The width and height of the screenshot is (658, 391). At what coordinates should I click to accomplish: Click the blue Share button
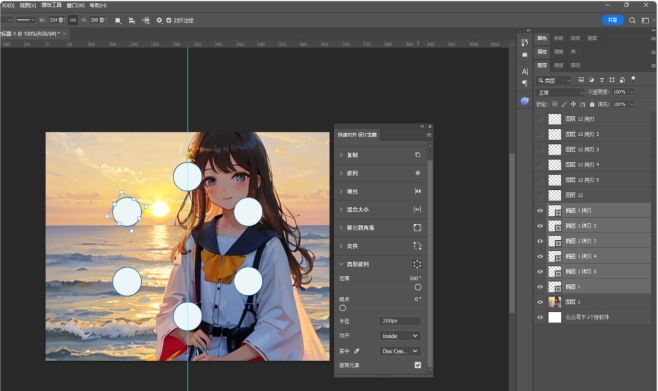(612, 20)
